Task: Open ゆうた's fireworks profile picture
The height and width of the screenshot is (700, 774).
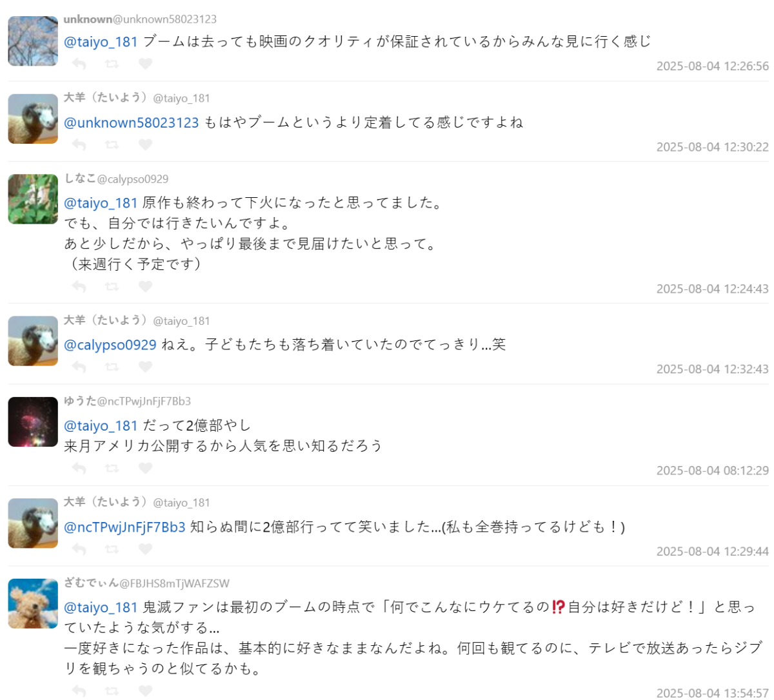Action: tap(33, 422)
